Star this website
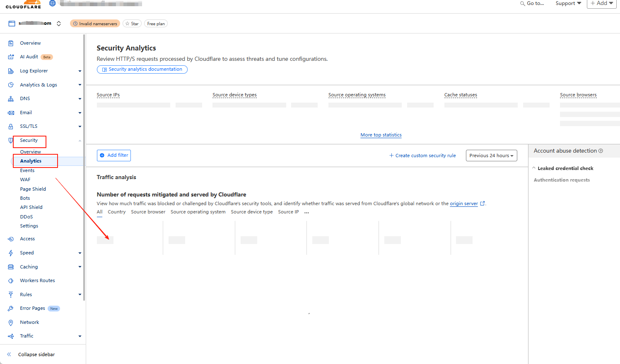This screenshot has width=620, height=364. coord(132,24)
